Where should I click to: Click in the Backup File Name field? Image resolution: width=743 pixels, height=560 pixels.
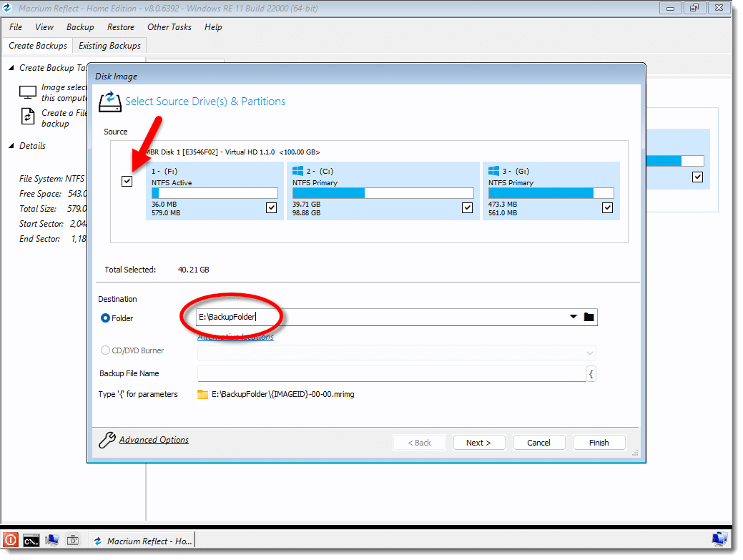391,373
